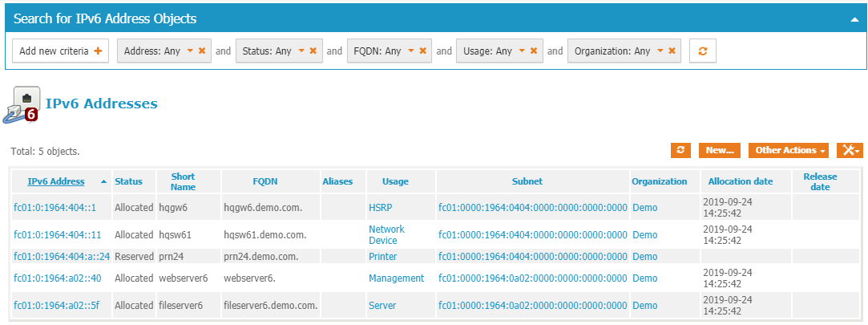This screenshot has width=868, height=325.
Task: Click the Network Device usage link
Action: coord(386,234)
